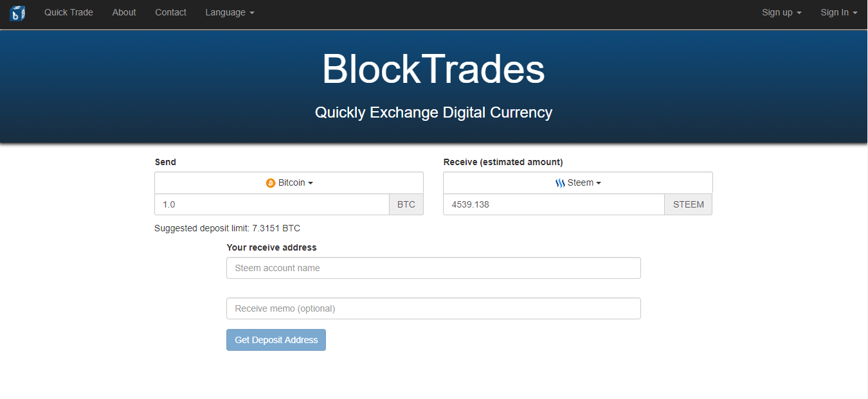This screenshot has height=399, width=868.
Task: Click the BlockTrades logo icon
Action: [x=17, y=13]
